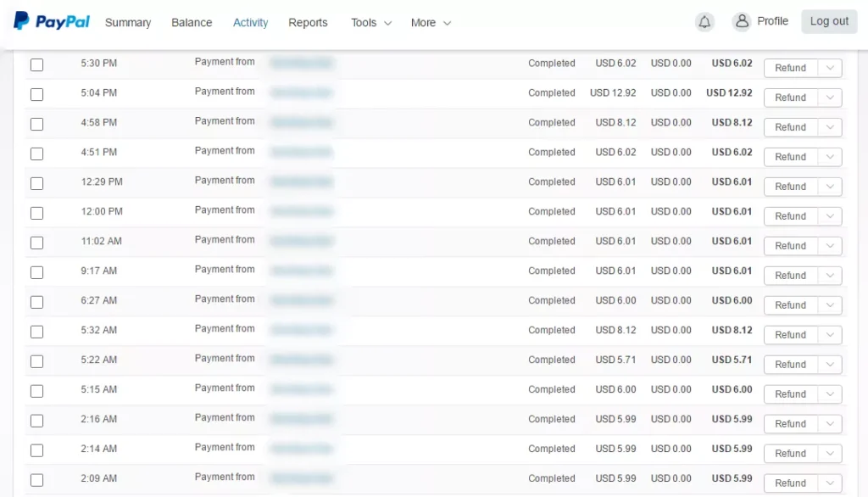Check the box for the 6:27 AM payment
Image resolution: width=868 pixels, height=497 pixels.
pyautogui.click(x=37, y=302)
